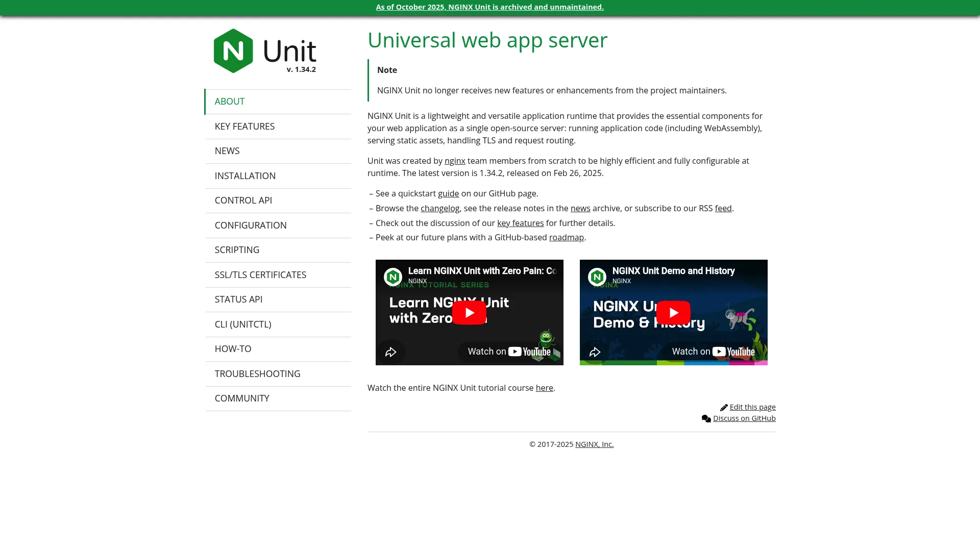Click the chat bubbles icon beside Discuss on GitHub
This screenshot has height=551, width=980.
click(706, 419)
